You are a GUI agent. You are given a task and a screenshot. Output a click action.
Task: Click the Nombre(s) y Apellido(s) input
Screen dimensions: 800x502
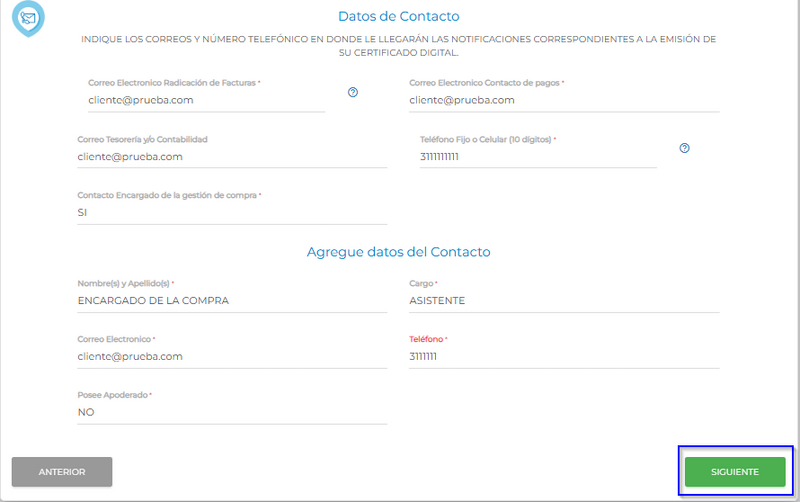click(x=231, y=300)
